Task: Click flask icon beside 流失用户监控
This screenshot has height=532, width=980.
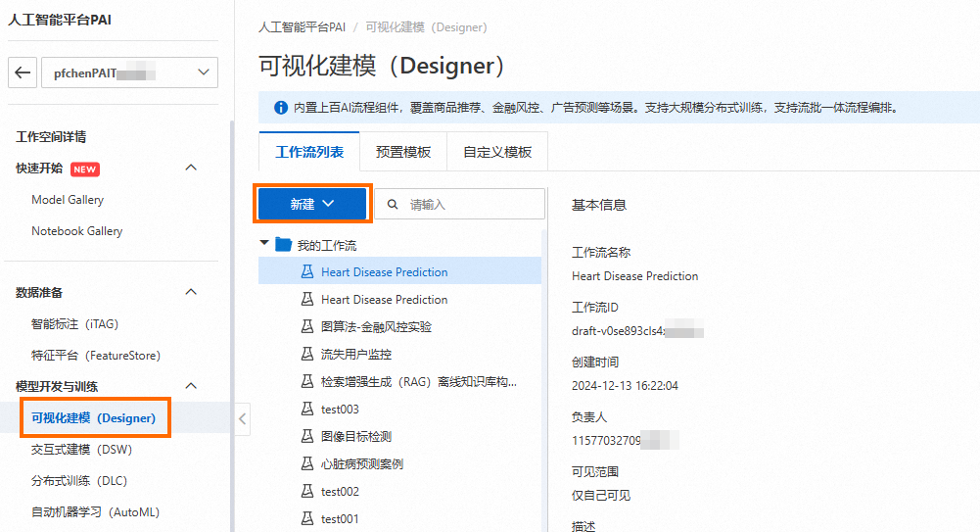Action: click(306, 354)
